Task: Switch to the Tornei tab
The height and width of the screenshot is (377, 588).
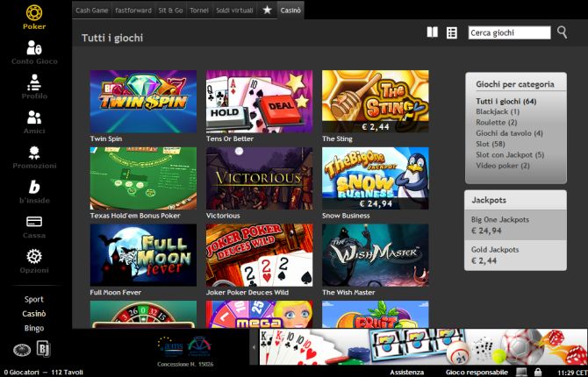Action: click(x=199, y=11)
